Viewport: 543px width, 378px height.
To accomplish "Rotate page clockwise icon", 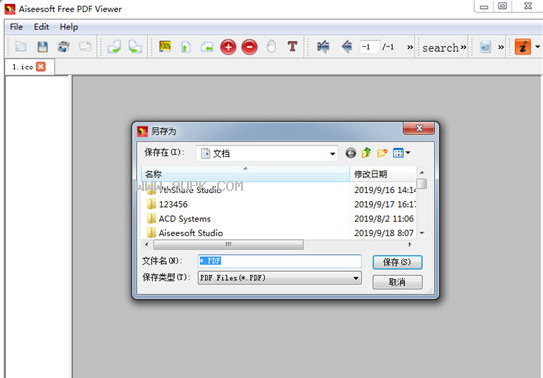I will point(135,46).
